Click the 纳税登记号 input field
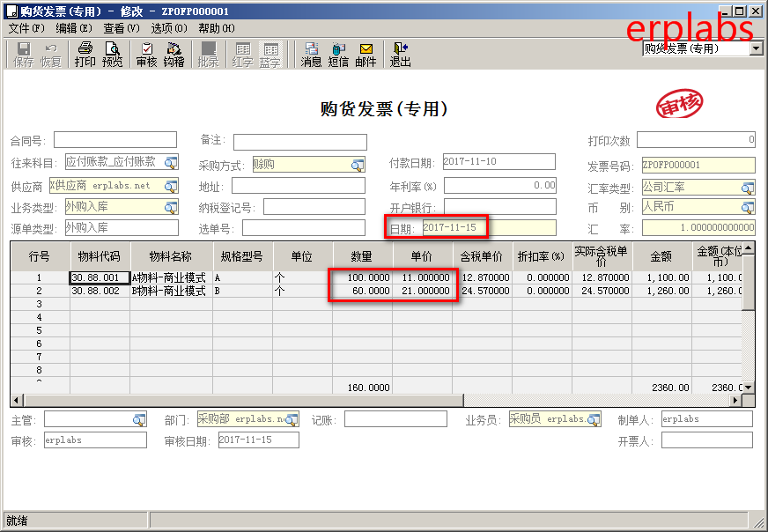This screenshot has height=532, width=768. (314, 207)
